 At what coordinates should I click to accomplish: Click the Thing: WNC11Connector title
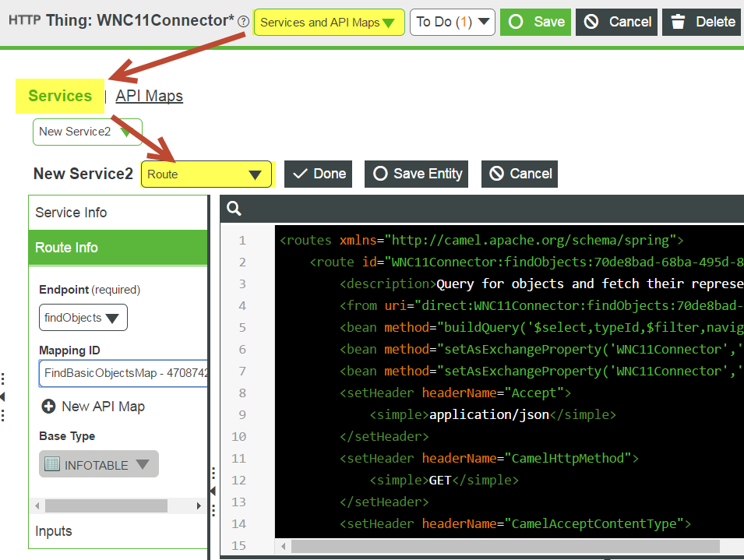tap(139, 20)
